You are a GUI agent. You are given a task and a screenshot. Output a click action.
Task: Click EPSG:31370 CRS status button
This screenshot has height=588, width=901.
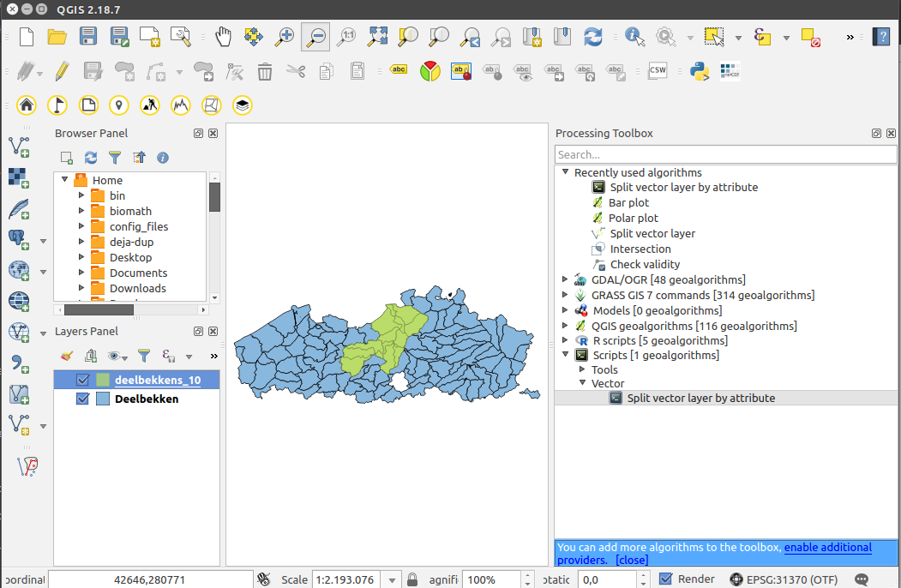(784, 579)
